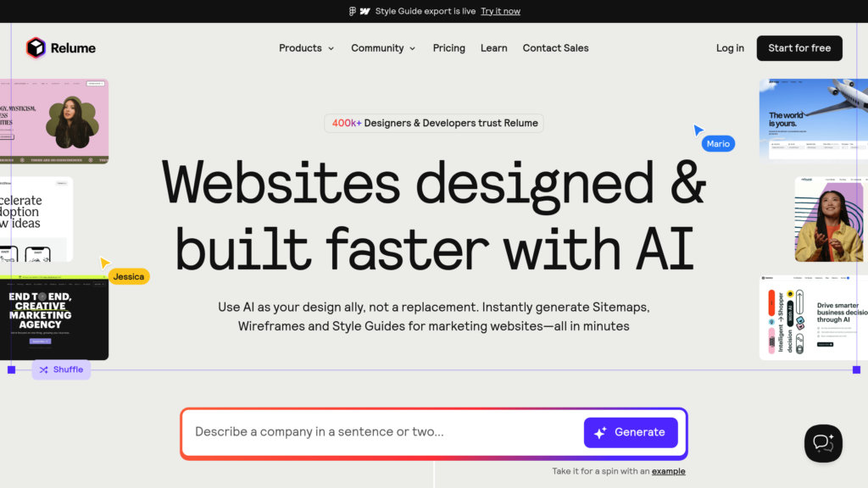Click the Figma icon in announcement bar

pos(353,11)
